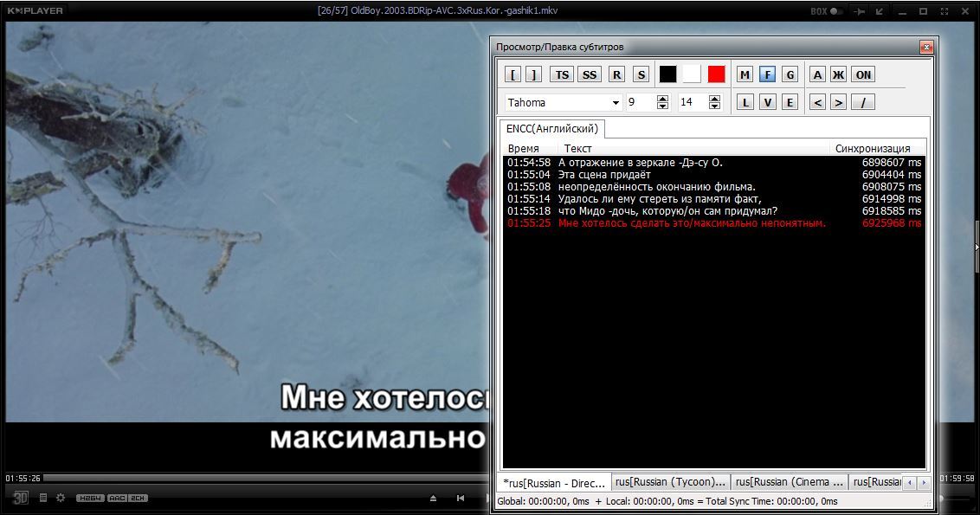
Task: Click the A button in subtitle toolbar
Action: click(817, 75)
